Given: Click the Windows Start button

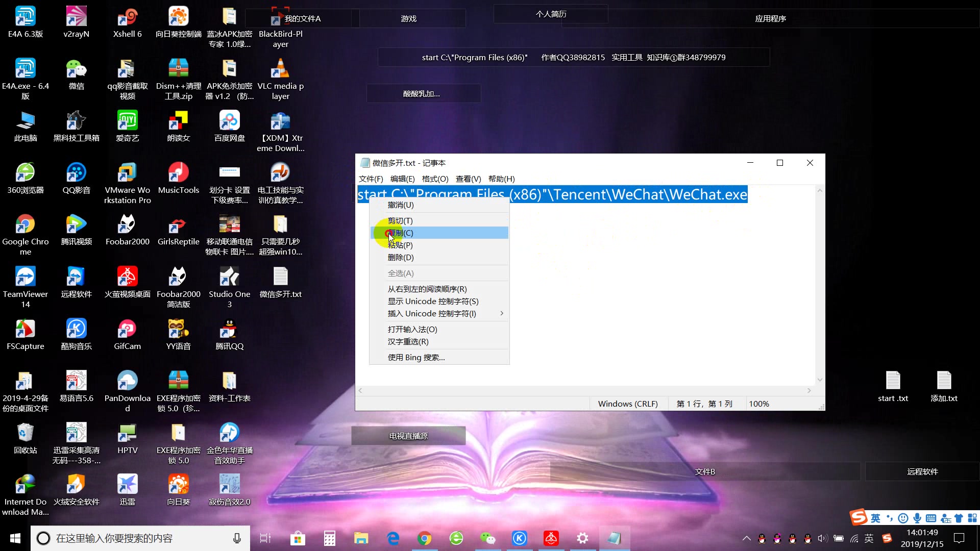Looking at the screenshot, I should pyautogui.click(x=15, y=538).
